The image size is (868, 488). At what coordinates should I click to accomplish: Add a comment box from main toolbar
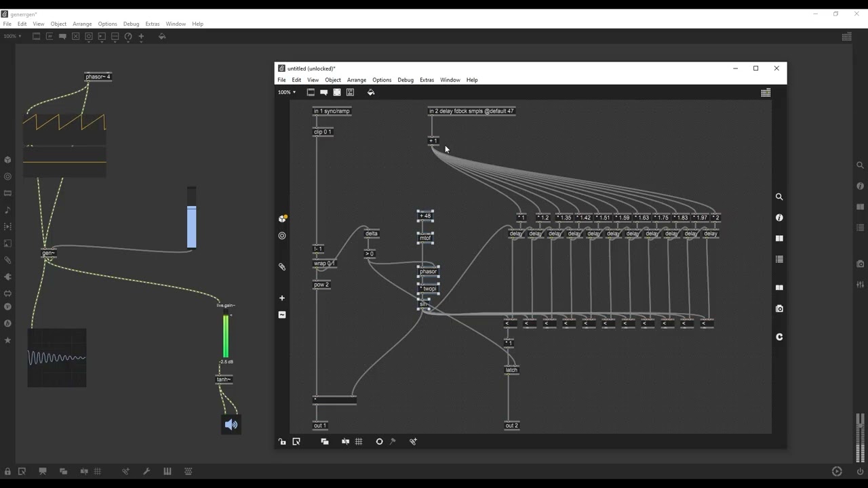[x=62, y=37]
